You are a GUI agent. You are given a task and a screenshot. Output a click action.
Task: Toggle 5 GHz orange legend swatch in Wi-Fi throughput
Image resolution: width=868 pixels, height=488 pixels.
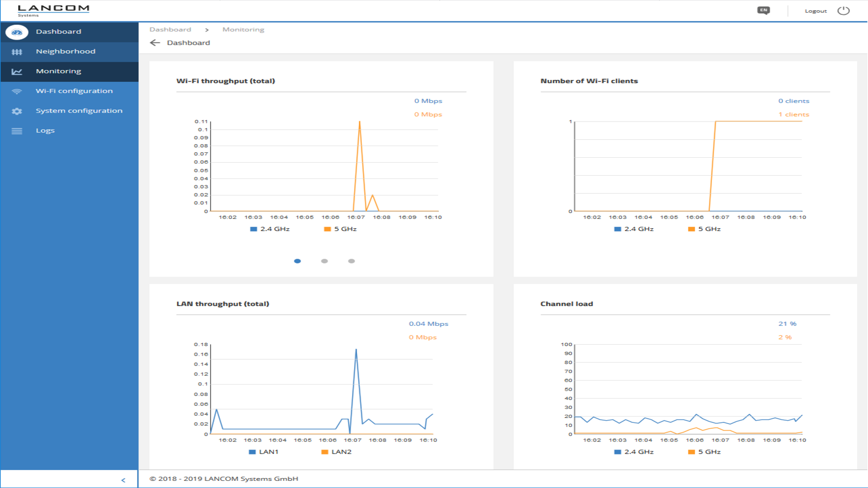328,229
